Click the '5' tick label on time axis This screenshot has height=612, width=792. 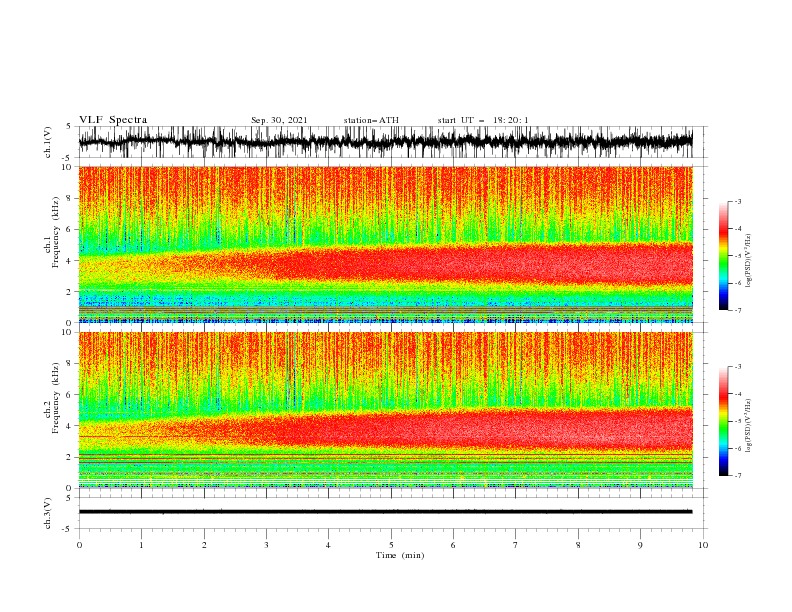tap(391, 545)
